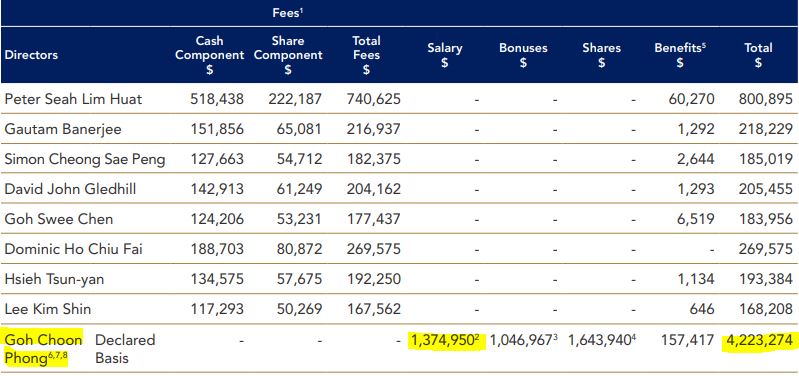The image size is (799, 376).
Task: Click the Fees group header
Action: [288, 14]
